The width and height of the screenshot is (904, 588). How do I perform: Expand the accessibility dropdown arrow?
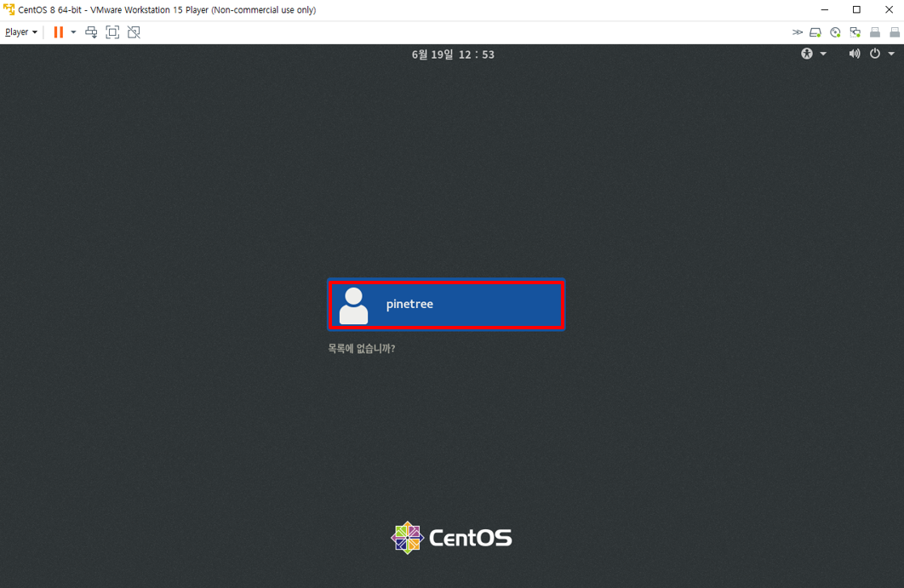point(823,54)
